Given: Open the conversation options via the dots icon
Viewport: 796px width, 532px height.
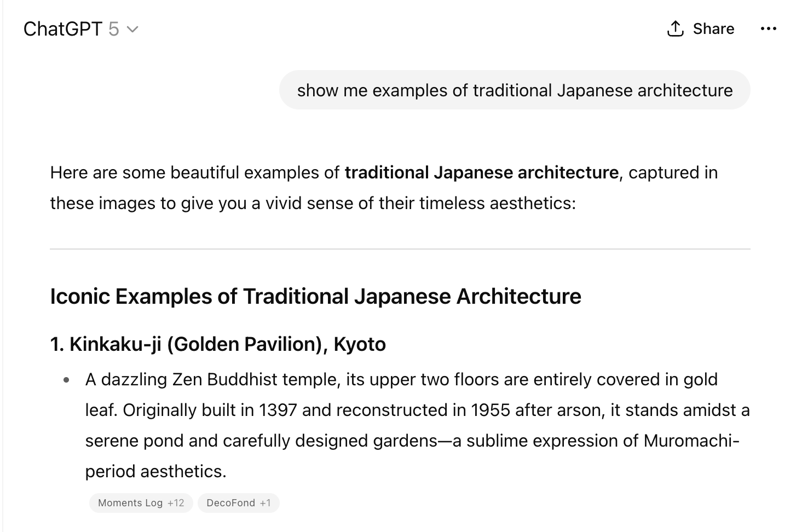Looking at the screenshot, I should pyautogui.click(x=769, y=28).
